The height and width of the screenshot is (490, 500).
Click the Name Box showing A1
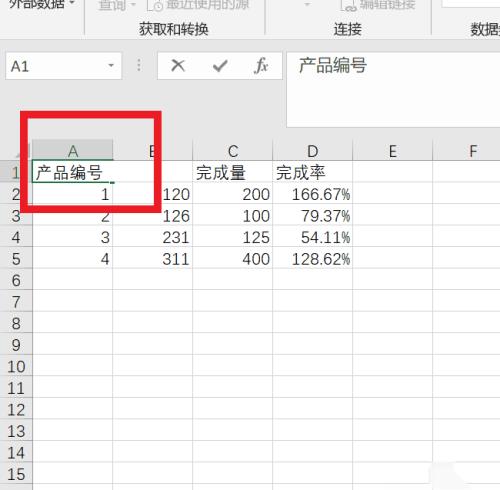63,66
